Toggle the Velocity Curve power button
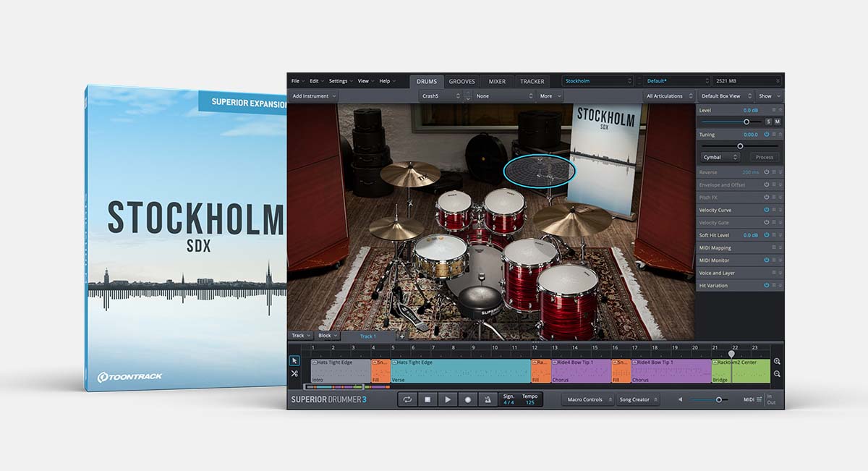 pos(766,210)
